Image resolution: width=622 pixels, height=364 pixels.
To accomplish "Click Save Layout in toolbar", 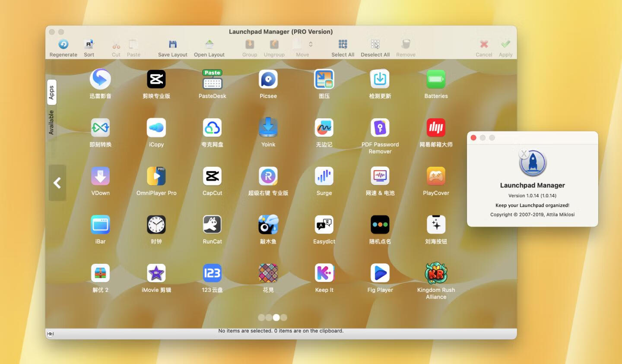I will [x=173, y=48].
